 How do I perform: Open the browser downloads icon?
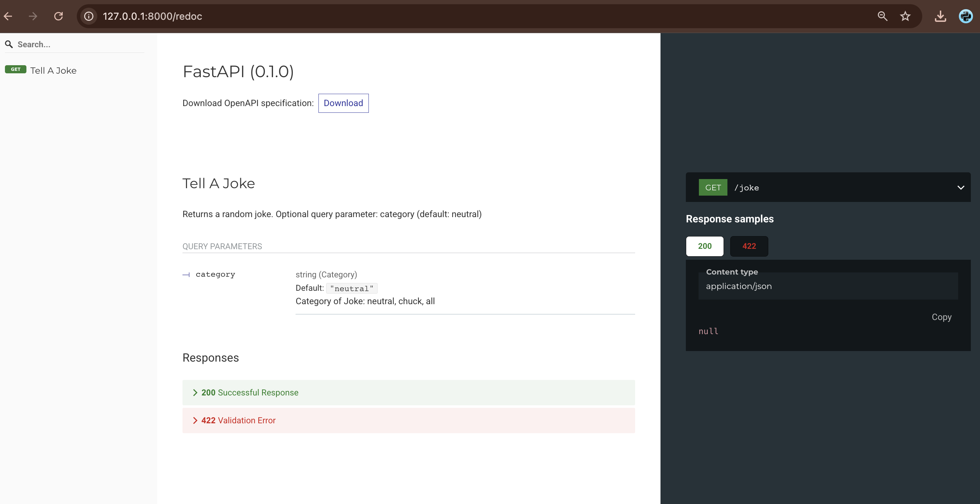940,16
